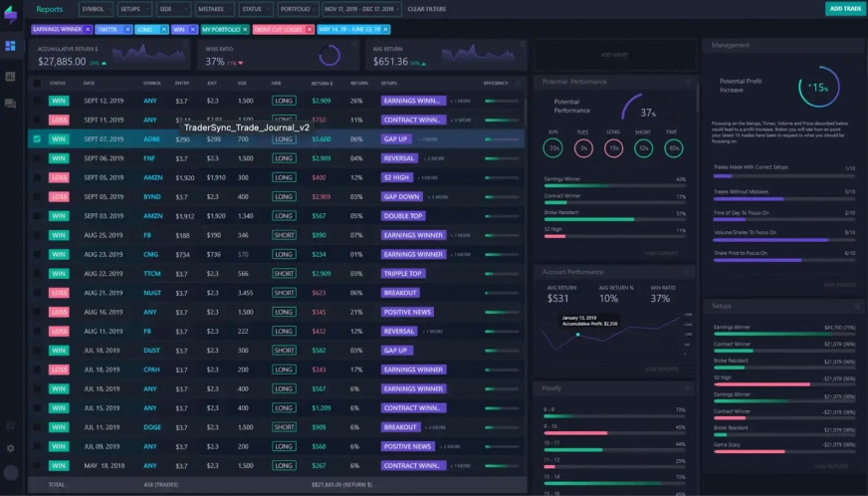
Task: Check the Sept 12, 2019 ANY trade checkbox
Action: (37, 101)
